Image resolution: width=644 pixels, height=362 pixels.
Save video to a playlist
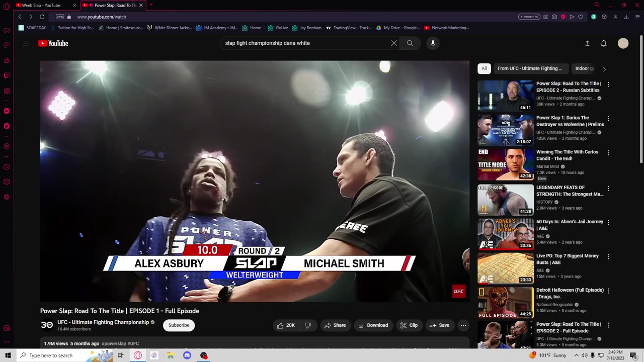click(439, 325)
